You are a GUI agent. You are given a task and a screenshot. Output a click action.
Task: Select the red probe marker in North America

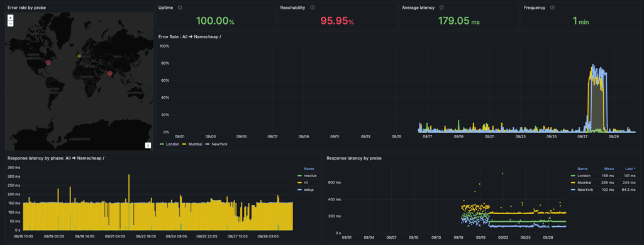pos(48,62)
